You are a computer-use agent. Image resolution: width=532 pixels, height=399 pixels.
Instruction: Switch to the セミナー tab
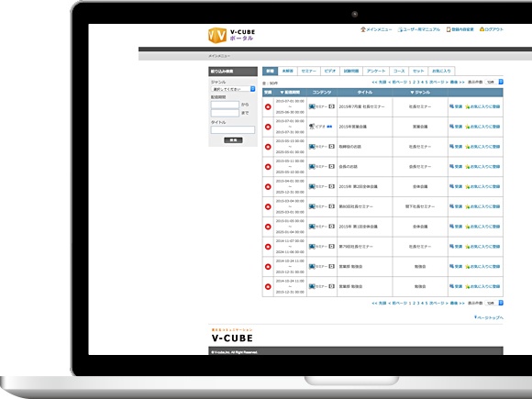tap(308, 72)
